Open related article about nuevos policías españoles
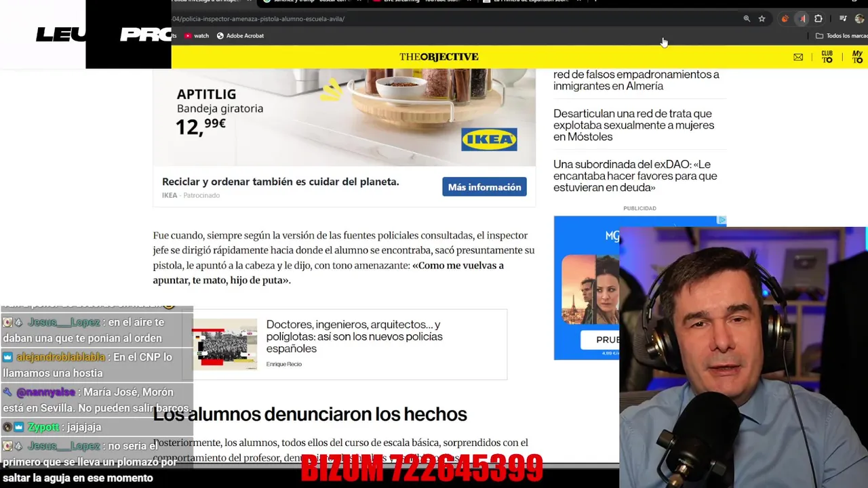This screenshot has width=868, height=488. coord(354,337)
